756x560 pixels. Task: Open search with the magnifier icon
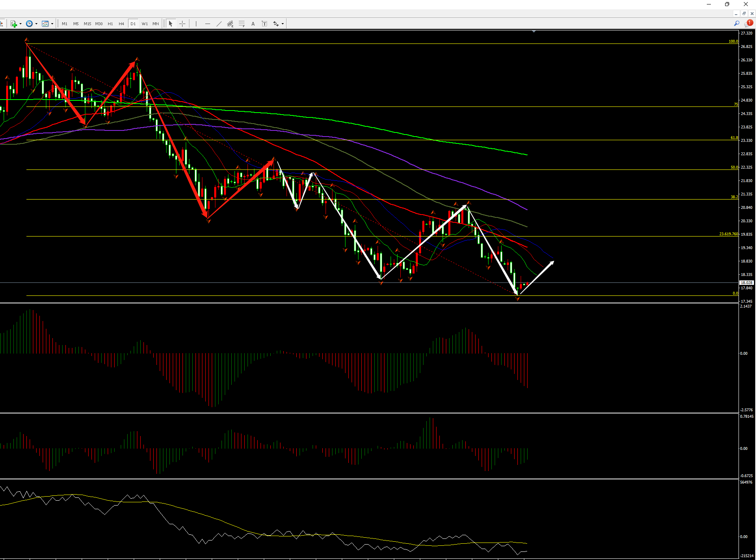coord(736,24)
